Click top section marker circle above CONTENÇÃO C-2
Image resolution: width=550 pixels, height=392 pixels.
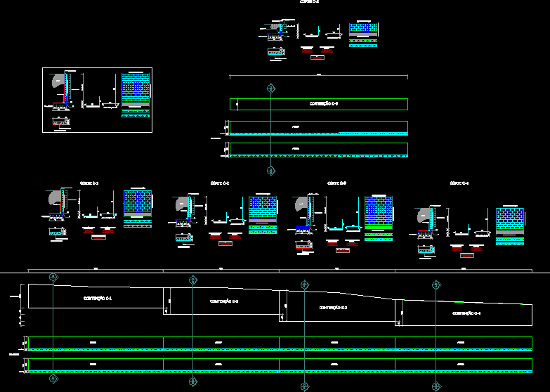(192, 280)
